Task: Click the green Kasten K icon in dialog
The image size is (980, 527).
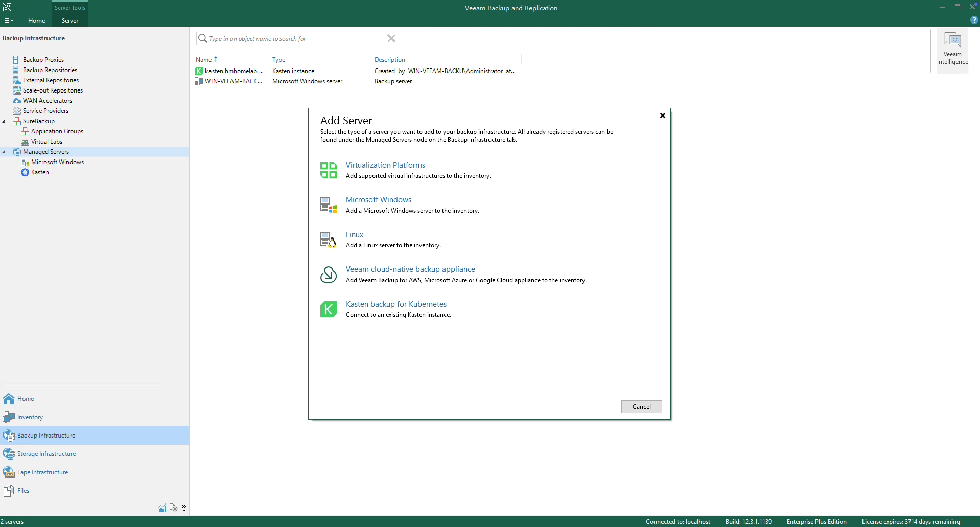Action: pyautogui.click(x=328, y=309)
